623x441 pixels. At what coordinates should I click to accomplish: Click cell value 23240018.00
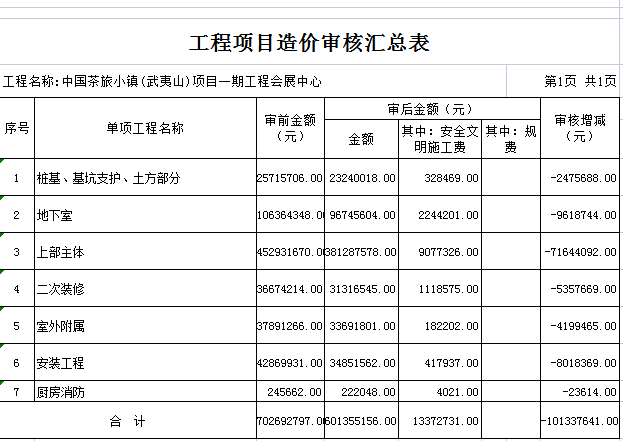click(361, 178)
